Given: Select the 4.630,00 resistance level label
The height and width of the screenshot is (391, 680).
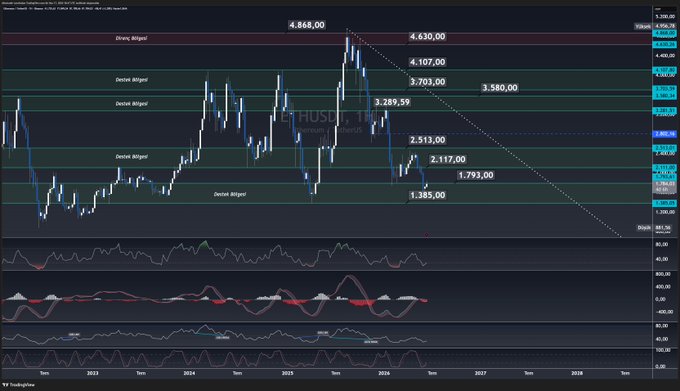Looking at the screenshot, I should (x=427, y=36).
